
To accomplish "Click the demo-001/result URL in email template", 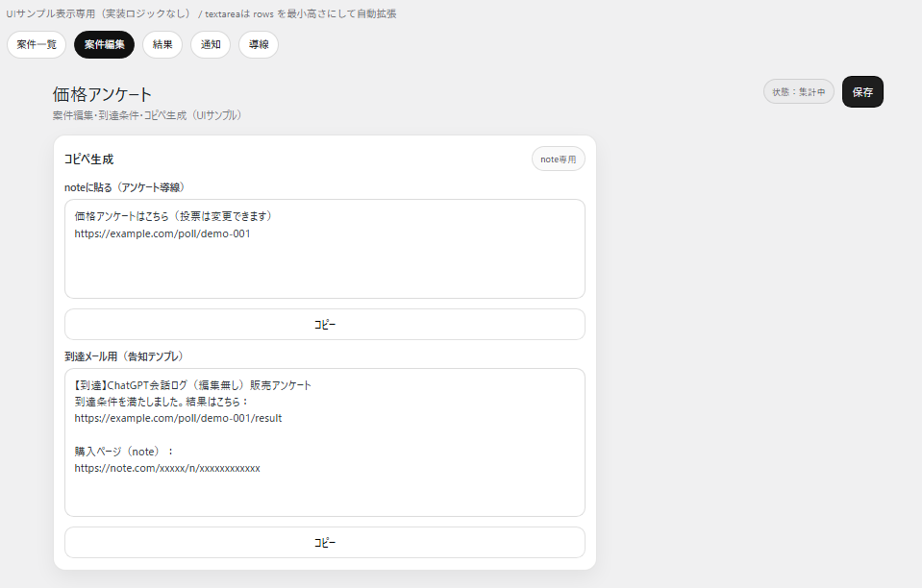I will coord(178,419).
